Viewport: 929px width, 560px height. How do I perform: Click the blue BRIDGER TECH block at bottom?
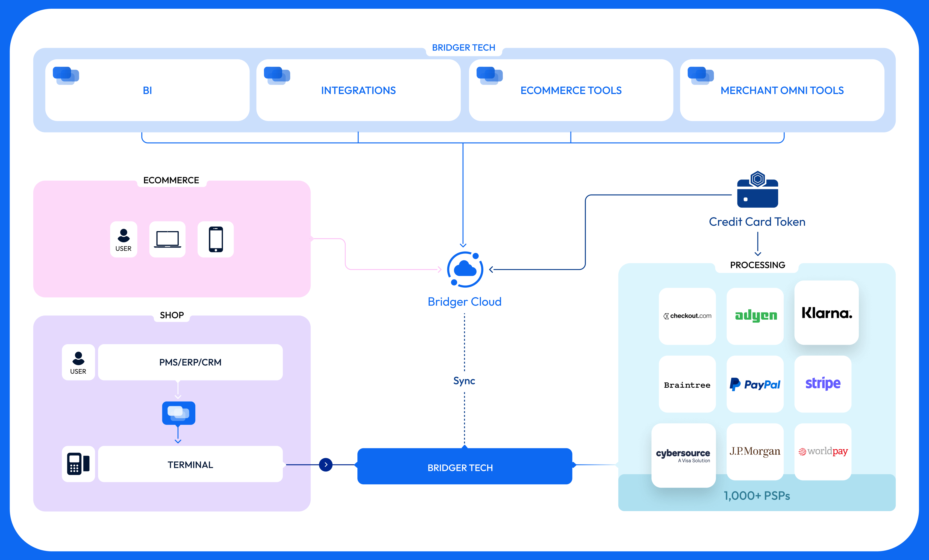pos(465,466)
